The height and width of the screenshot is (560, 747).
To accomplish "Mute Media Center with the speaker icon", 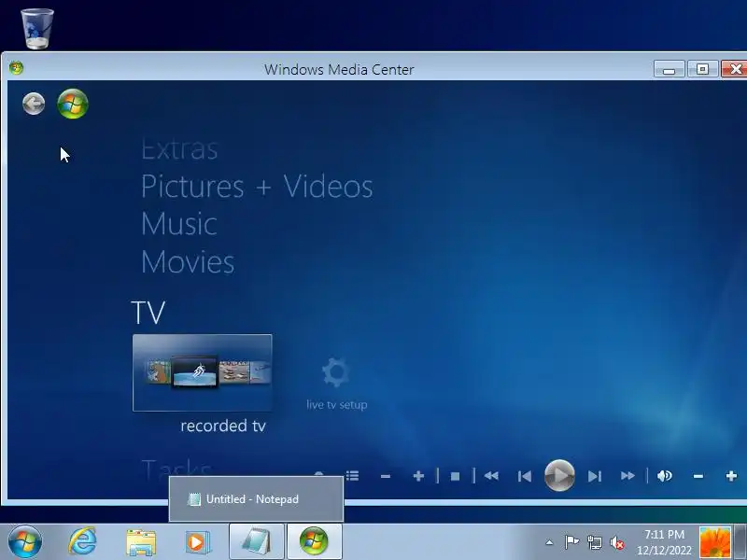I will pyautogui.click(x=664, y=476).
